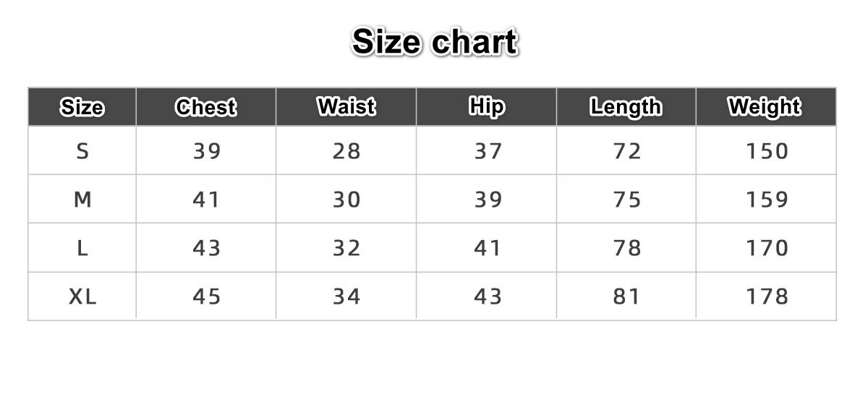The image size is (868, 397).
Task: Select the weight value 150
Action: pos(767,151)
